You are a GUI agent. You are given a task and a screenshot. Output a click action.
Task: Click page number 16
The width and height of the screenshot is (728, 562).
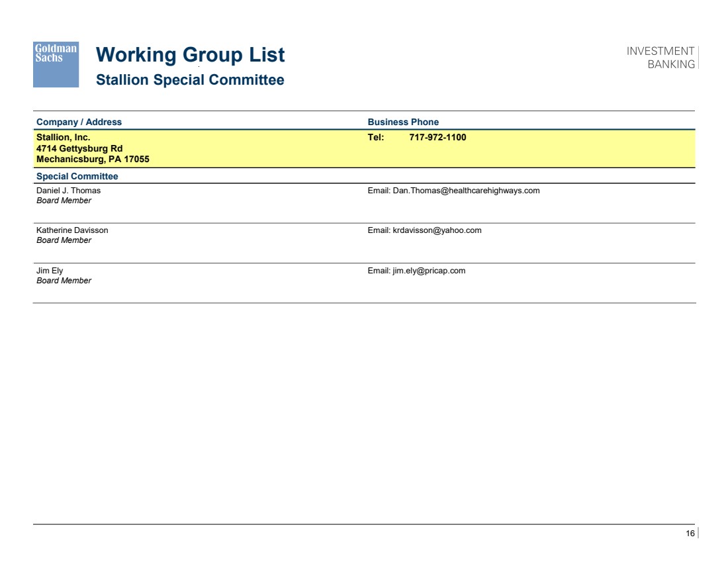[690, 533]
